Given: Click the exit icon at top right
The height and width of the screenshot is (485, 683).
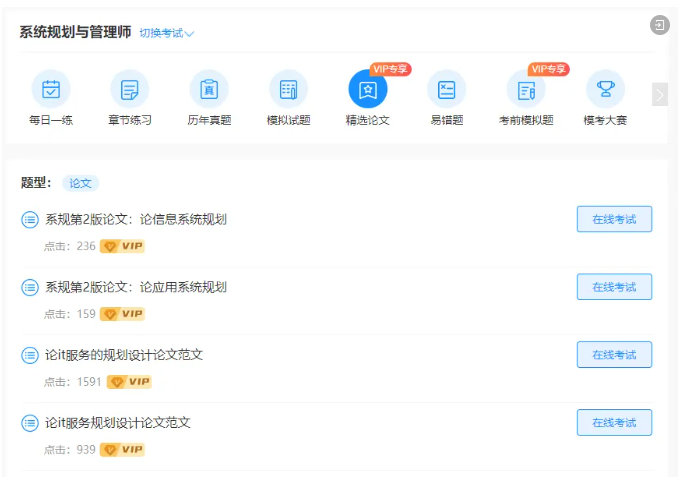Looking at the screenshot, I should tap(660, 25).
